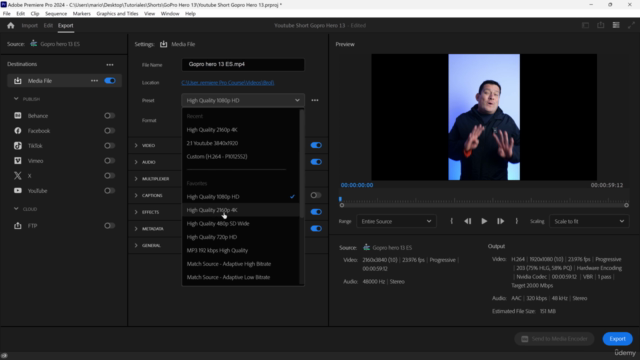The height and width of the screenshot is (360, 640).
Task: Turn off the Effects section toggle
Action: 316,212
